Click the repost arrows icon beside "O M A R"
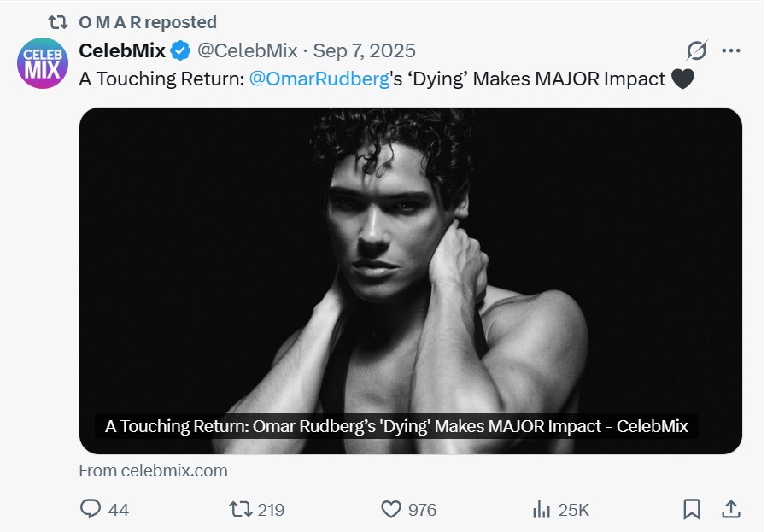Image resolution: width=767 pixels, height=532 pixels. (x=58, y=22)
